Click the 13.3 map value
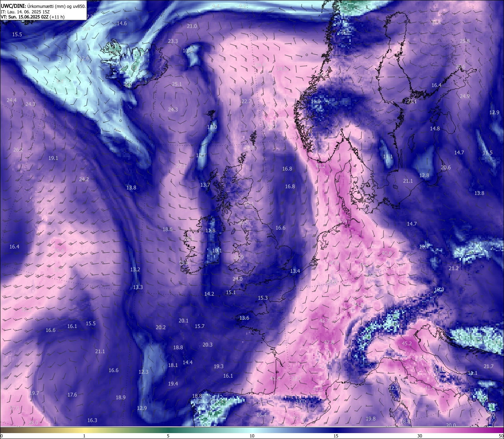 tap(138, 287)
